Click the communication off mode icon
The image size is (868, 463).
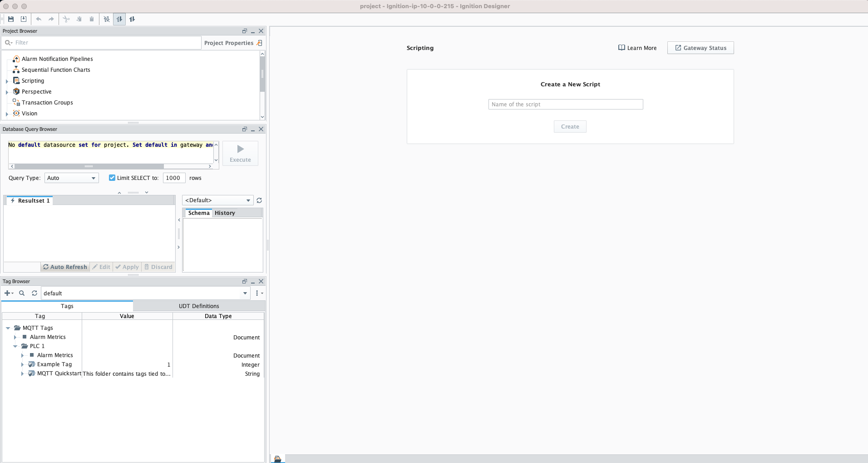coord(107,19)
